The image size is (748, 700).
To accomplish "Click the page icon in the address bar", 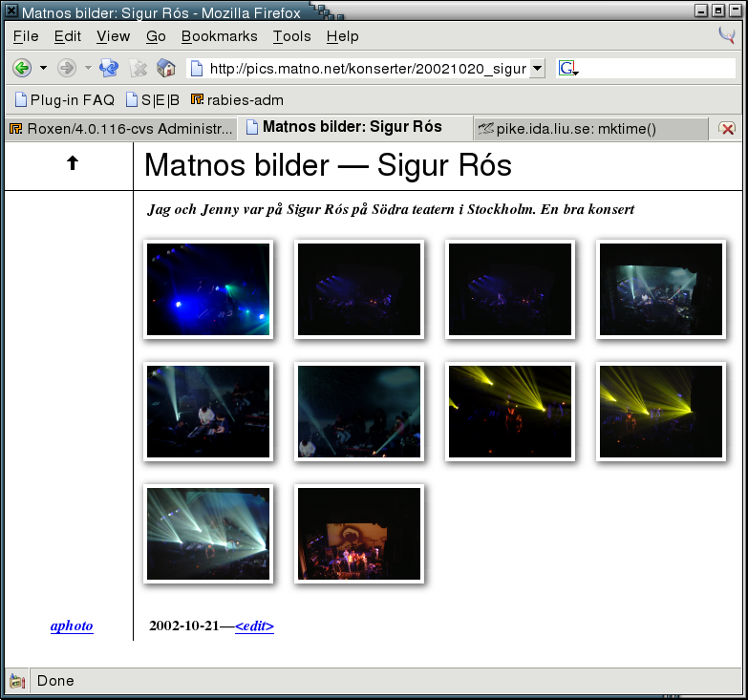I will (x=197, y=69).
